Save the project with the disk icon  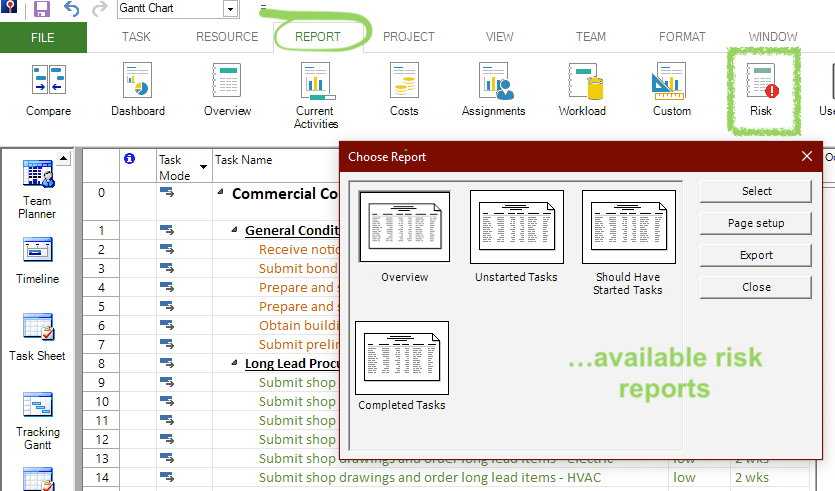[42, 9]
